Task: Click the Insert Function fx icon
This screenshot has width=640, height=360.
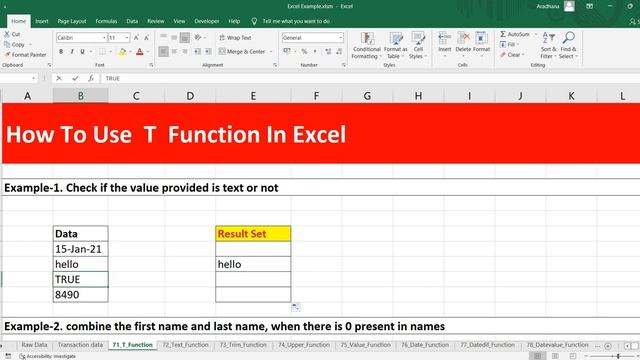Action: pyautogui.click(x=91, y=78)
